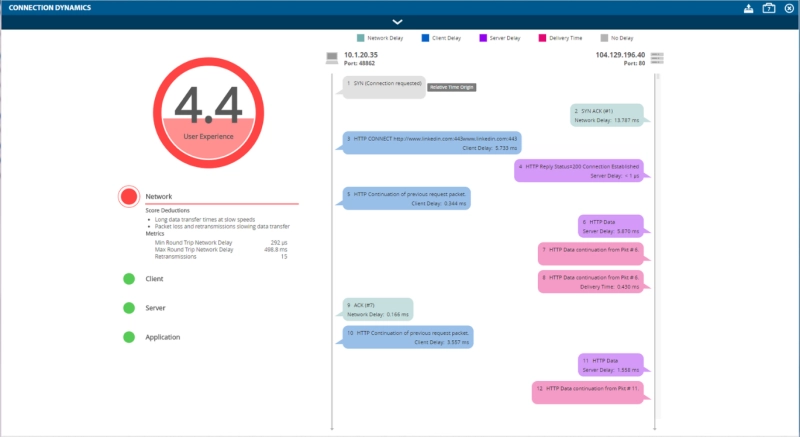The width and height of the screenshot is (800, 437).
Task: Click the Relative Time Origin label
Action: coord(452,87)
